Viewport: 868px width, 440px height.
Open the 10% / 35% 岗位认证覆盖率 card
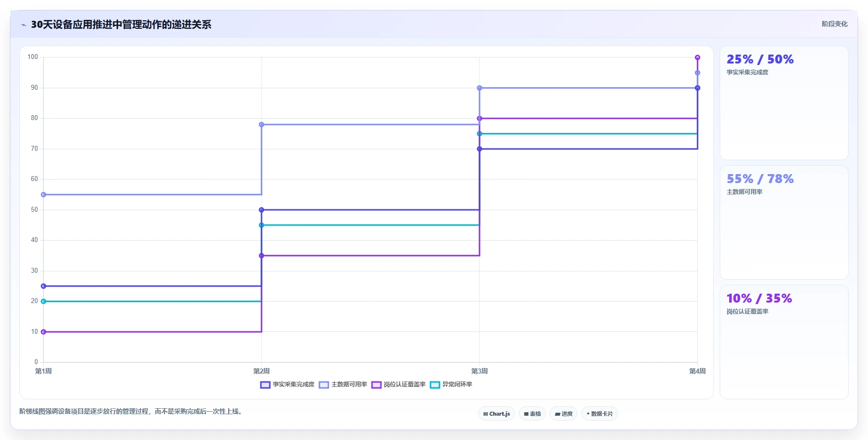coord(784,342)
